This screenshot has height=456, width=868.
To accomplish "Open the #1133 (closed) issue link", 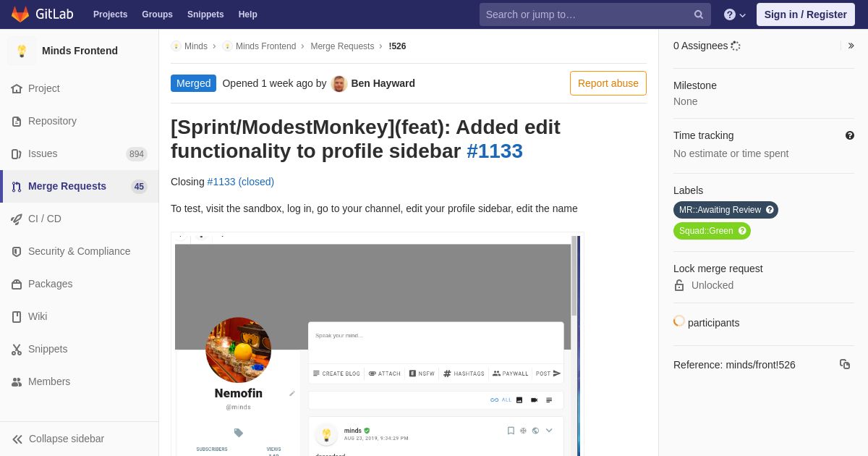I will pyautogui.click(x=241, y=182).
